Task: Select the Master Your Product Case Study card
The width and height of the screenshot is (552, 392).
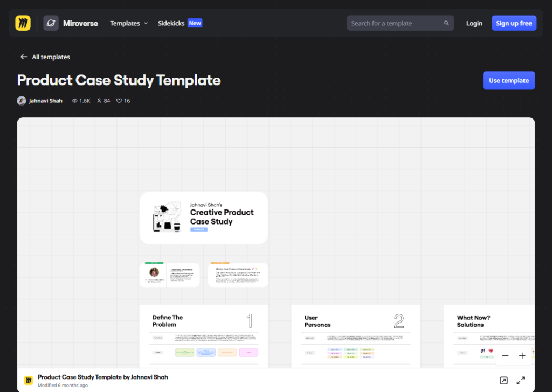Action: (x=238, y=275)
